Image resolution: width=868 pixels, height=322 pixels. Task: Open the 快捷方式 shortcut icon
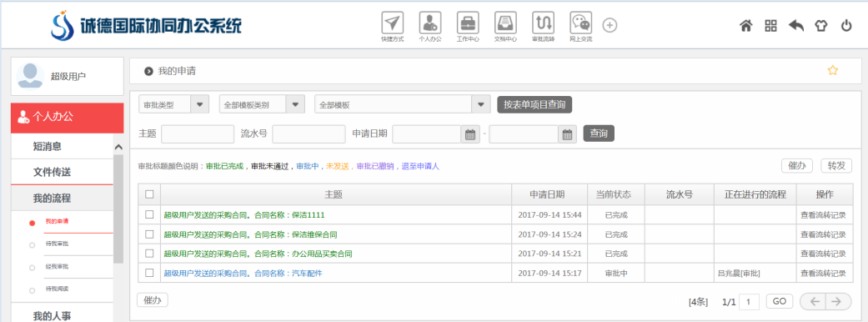tap(393, 23)
